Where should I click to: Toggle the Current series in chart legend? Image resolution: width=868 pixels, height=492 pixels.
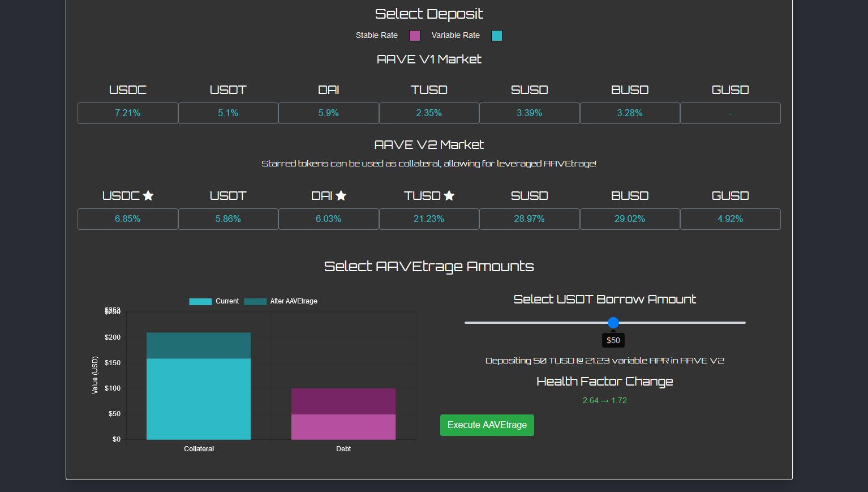tap(214, 301)
